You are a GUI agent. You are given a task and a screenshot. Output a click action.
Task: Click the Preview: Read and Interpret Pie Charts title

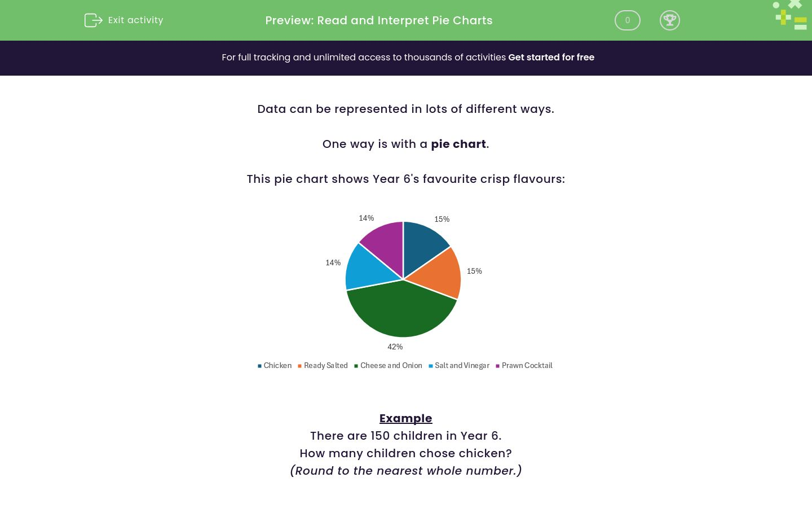coord(379,20)
